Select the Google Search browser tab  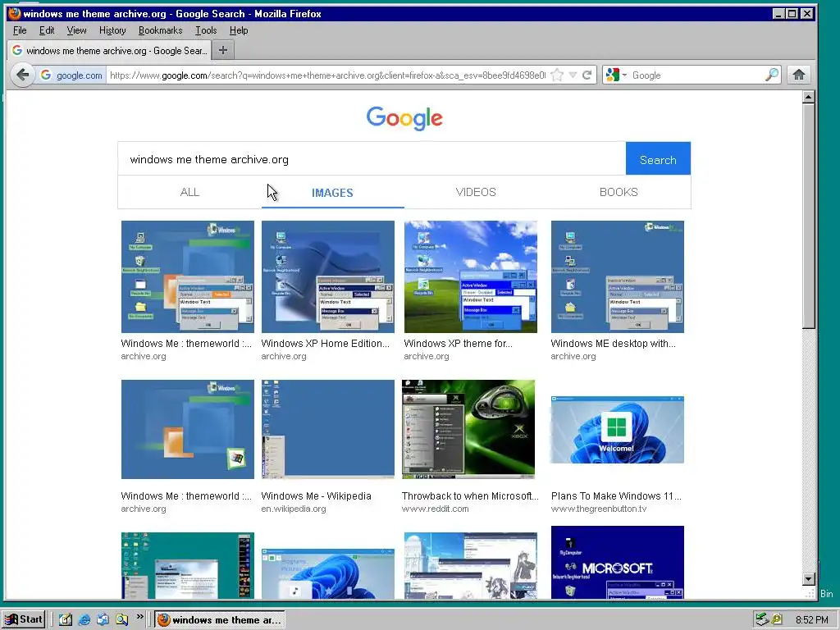(109, 50)
